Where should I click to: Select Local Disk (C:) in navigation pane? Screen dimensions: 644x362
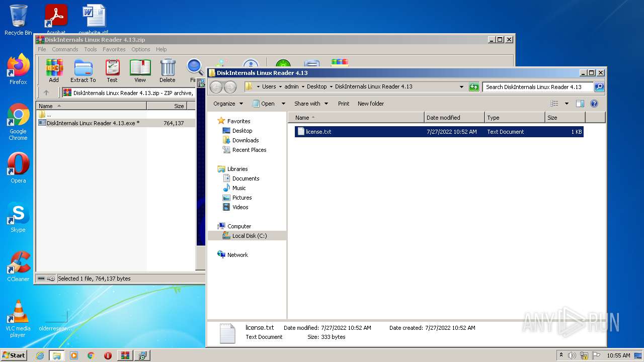click(248, 236)
